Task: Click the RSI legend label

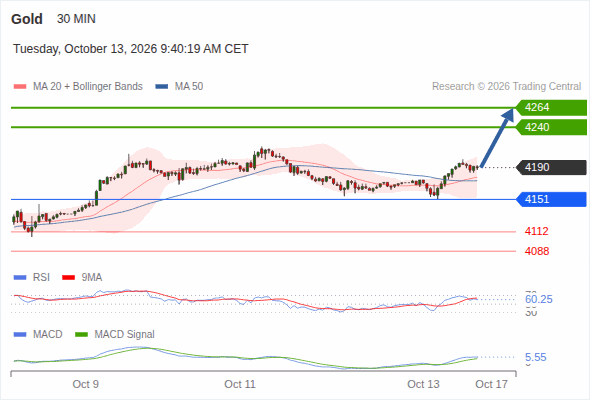Action: coord(41,278)
